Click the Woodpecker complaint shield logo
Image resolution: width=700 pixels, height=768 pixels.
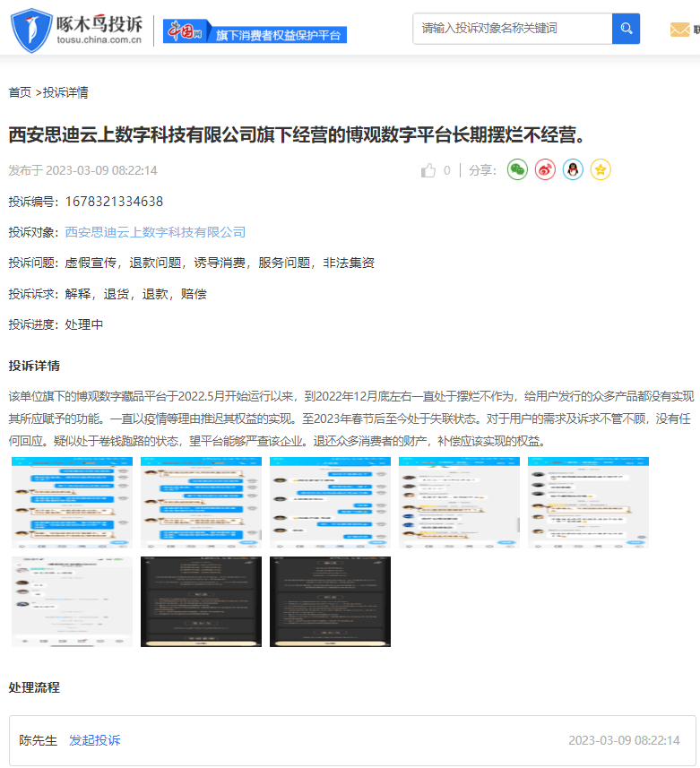pos(30,30)
